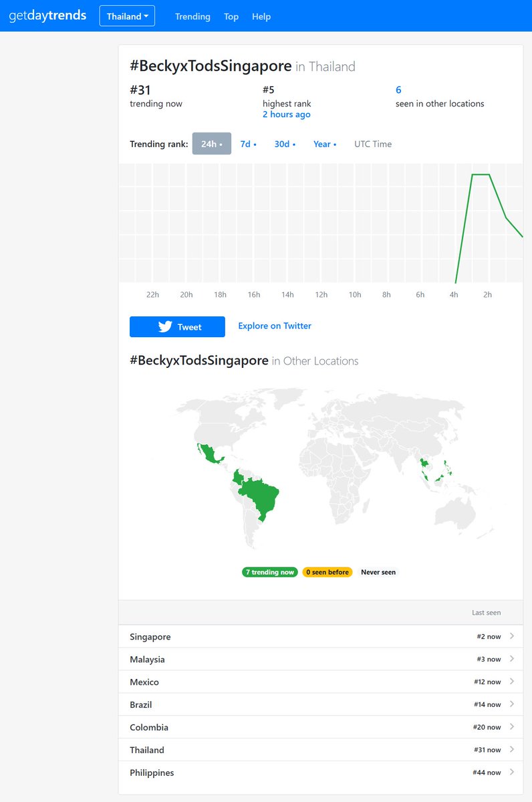Viewport: 532px width, 802px height.
Task: Click the getdaytrends logo
Action: point(47,16)
